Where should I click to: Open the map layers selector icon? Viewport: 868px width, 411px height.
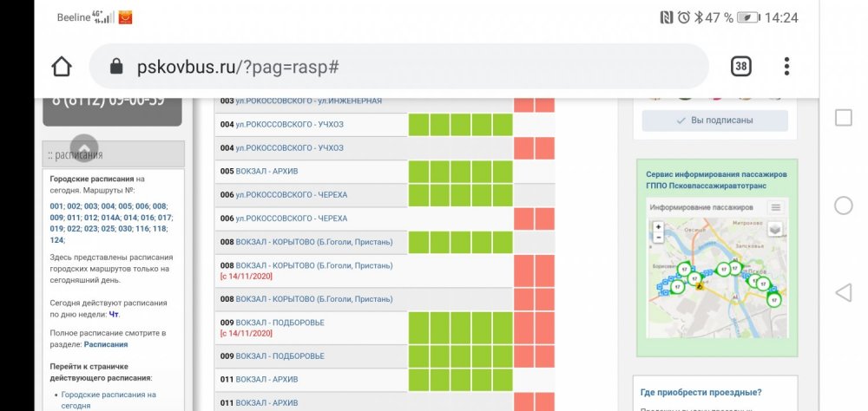pos(775,228)
